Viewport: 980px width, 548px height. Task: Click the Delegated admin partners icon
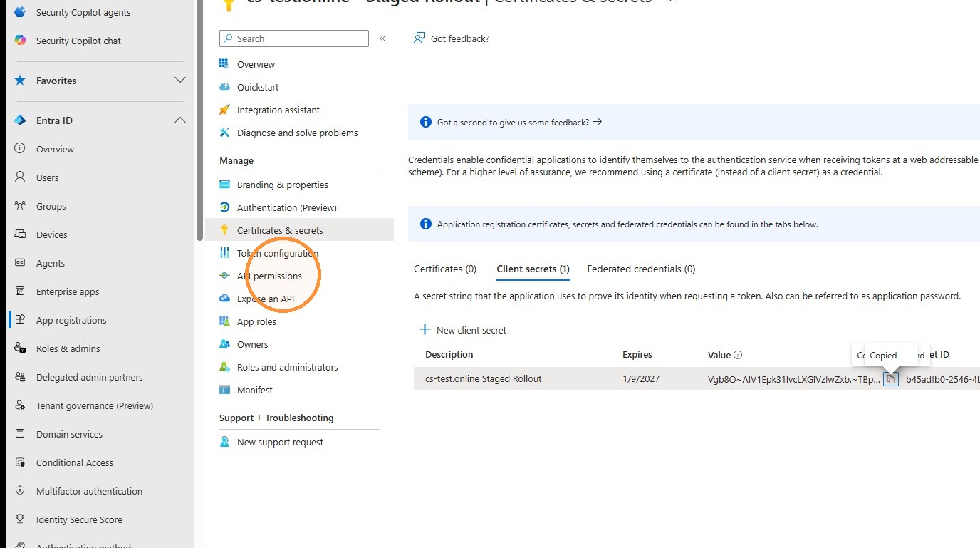[20, 377]
